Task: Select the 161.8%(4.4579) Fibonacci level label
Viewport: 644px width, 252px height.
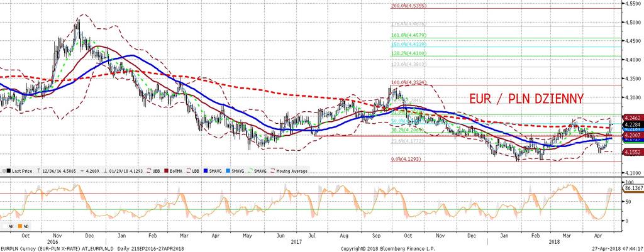Action: click(x=409, y=36)
